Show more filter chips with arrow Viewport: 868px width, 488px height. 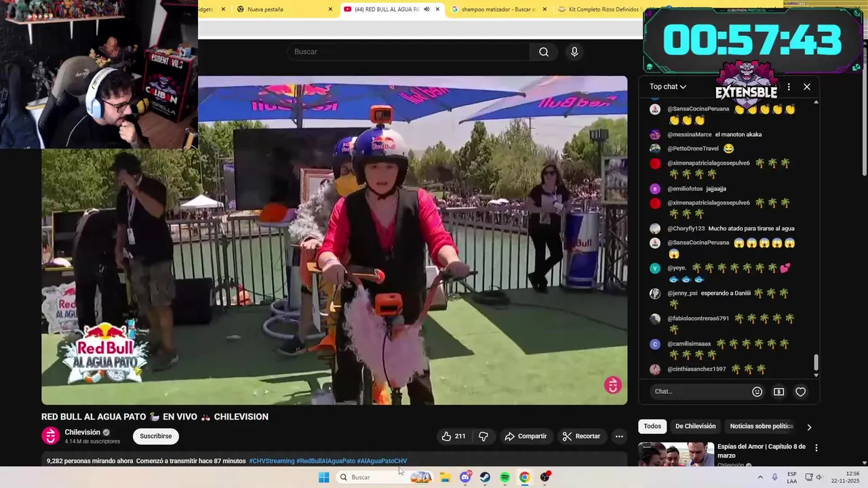[808, 427]
